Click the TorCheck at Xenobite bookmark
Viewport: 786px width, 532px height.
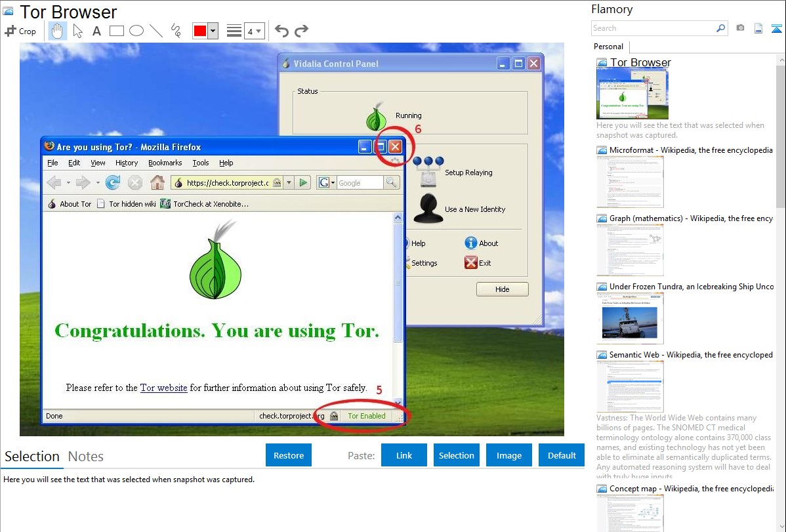coord(204,203)
